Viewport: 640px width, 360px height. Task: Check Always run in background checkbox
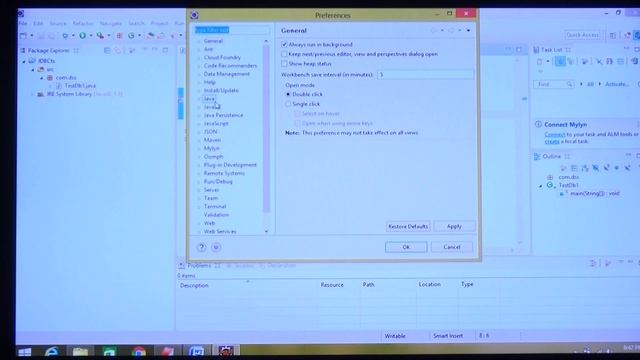(x=284, y=44)
